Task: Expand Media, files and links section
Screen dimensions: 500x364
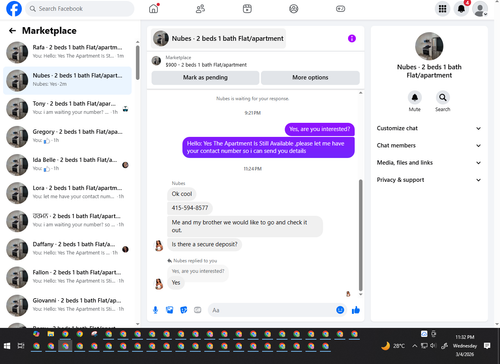Action: 429,163
